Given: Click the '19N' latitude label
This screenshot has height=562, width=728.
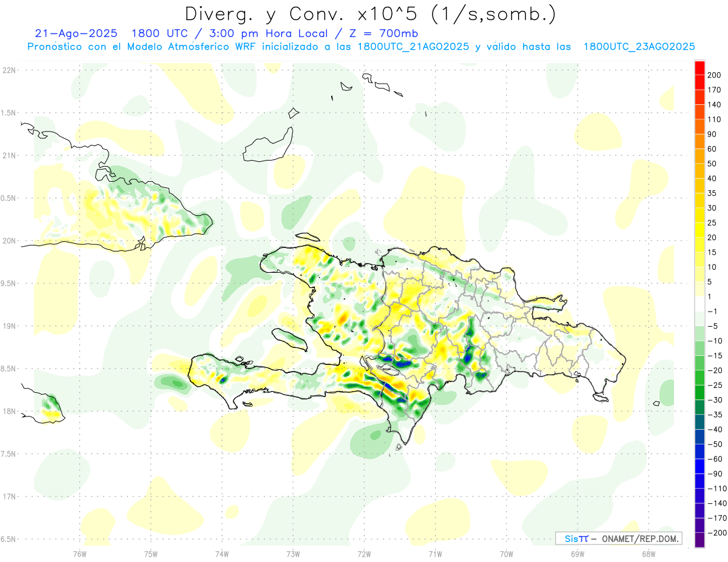Looking at the screenshot, I should [8, 326].
